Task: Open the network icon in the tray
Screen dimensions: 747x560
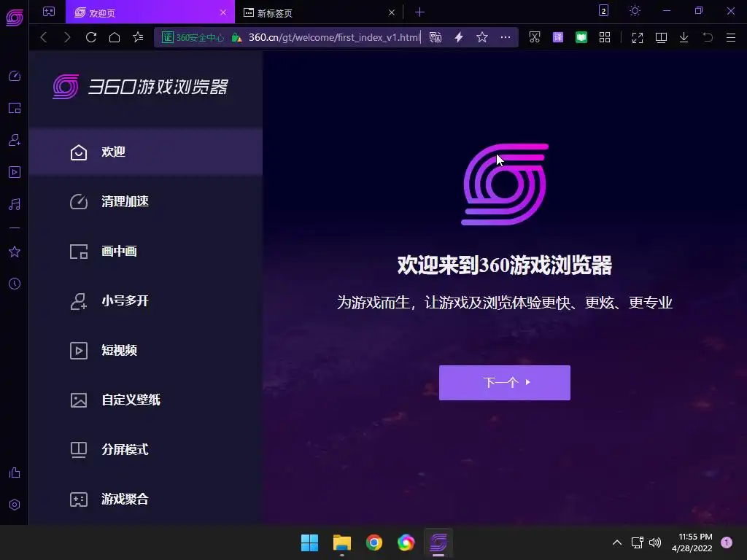Action: coord(637,542)
